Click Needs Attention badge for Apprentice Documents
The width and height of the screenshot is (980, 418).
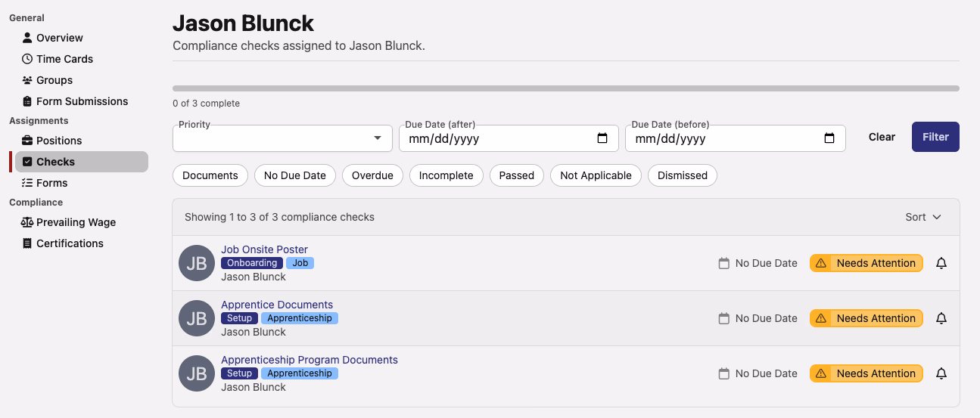866,318
